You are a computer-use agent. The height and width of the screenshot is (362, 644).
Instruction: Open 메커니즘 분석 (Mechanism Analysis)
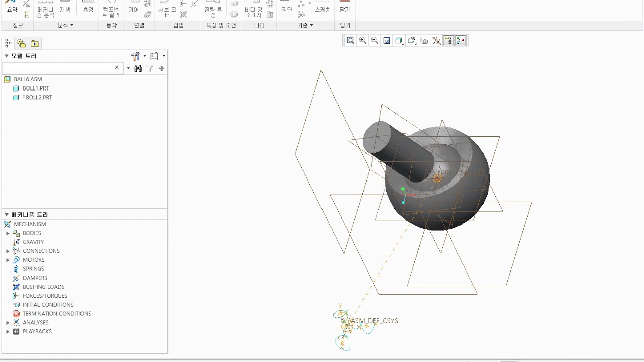[45, 9]
